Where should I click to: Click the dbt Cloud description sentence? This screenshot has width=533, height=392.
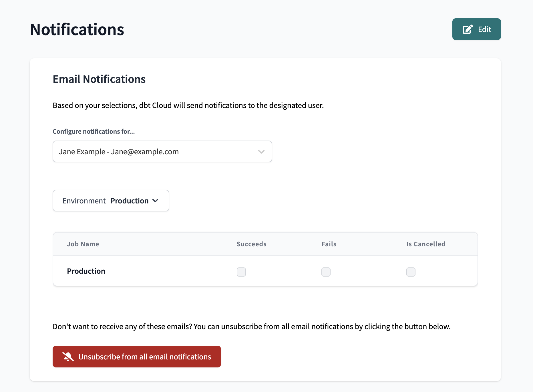click(x=188, y=105)
